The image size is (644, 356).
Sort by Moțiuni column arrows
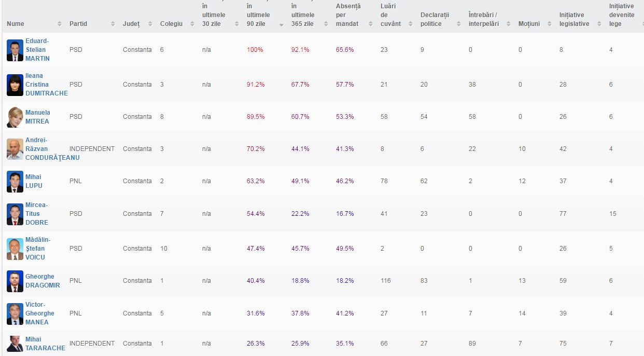[x=550, y=24]
